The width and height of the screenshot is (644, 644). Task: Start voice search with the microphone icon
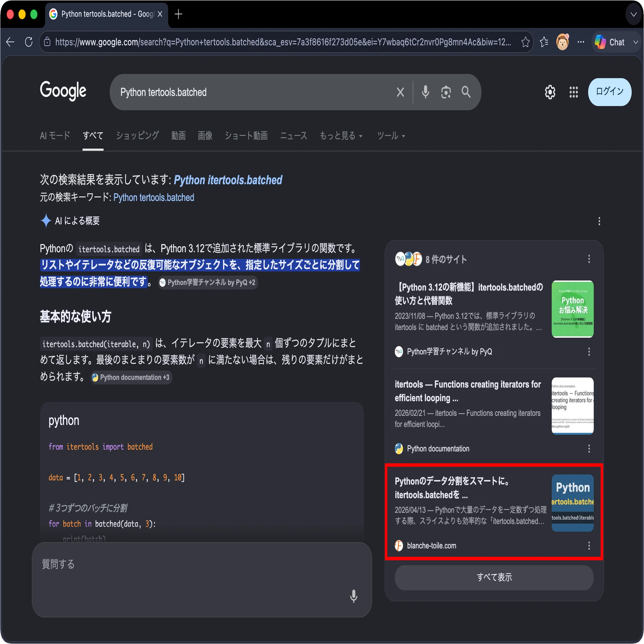[x=426, y=92]
